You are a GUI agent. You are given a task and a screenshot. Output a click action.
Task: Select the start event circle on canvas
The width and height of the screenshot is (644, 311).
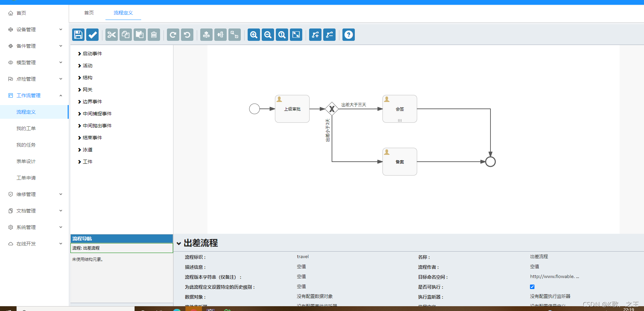click(x=255, y=109)
